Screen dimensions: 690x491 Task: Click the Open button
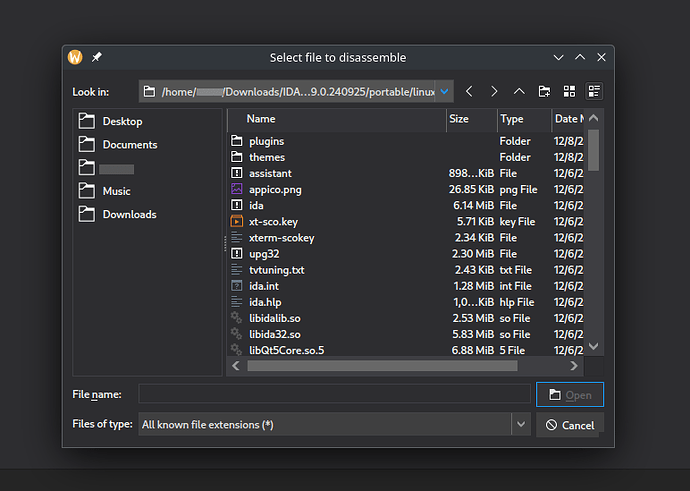(x=570, y=395)
